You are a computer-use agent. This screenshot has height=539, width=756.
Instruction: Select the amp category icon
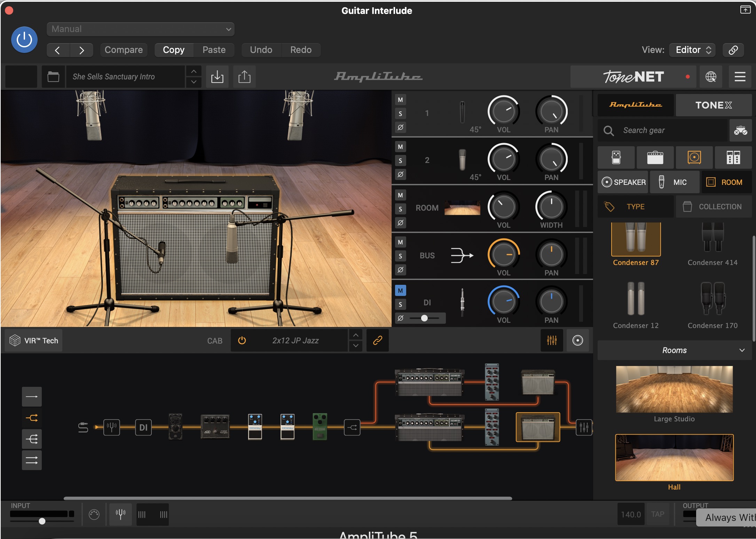click(x=655, y=157)
